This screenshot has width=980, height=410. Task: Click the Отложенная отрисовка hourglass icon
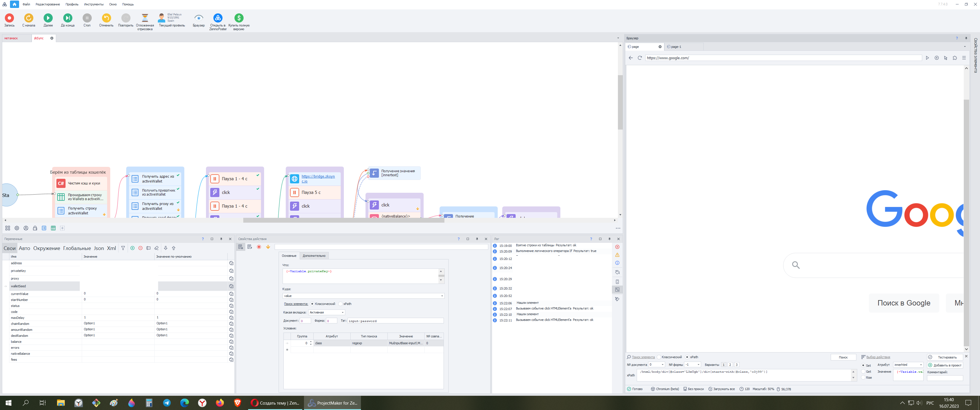[144, 18]
